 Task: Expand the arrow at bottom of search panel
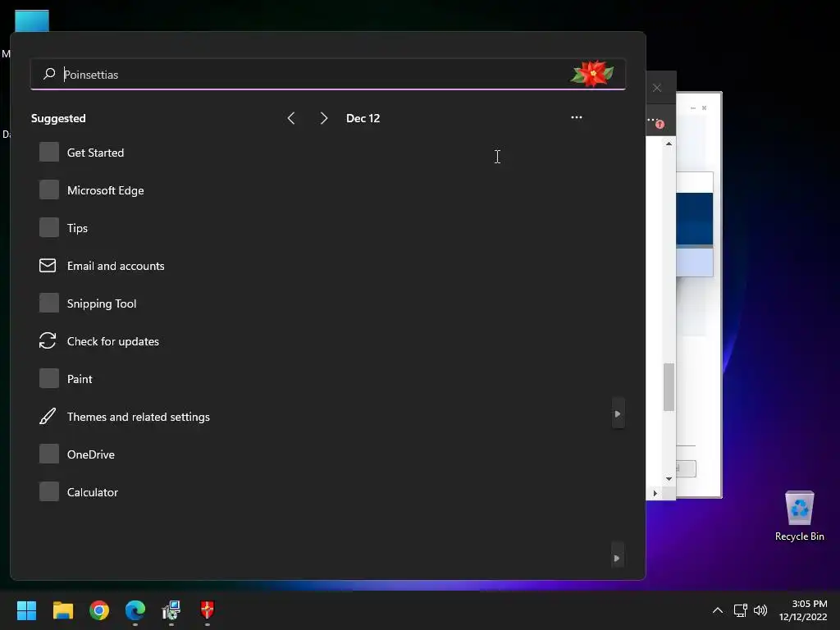[617, 558]
